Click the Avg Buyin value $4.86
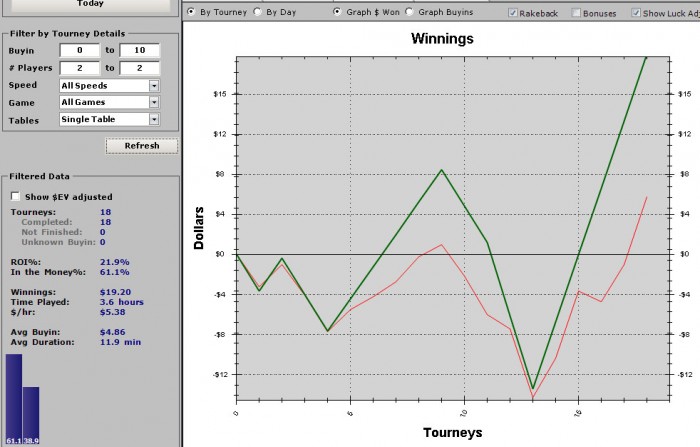This screenshot has height=447, width=700. (x=112, y=332)
